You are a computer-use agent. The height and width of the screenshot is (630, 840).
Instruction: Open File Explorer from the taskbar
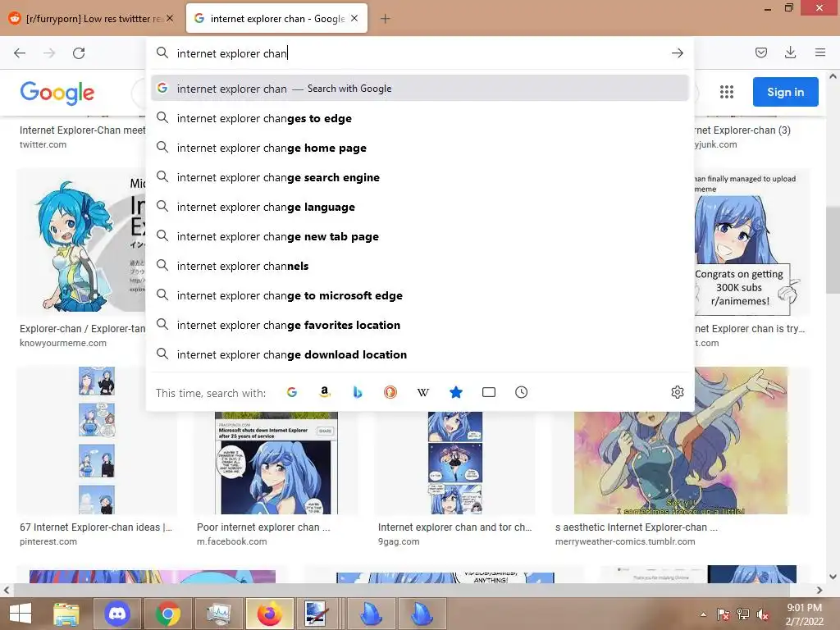click(x=66, y=614)
